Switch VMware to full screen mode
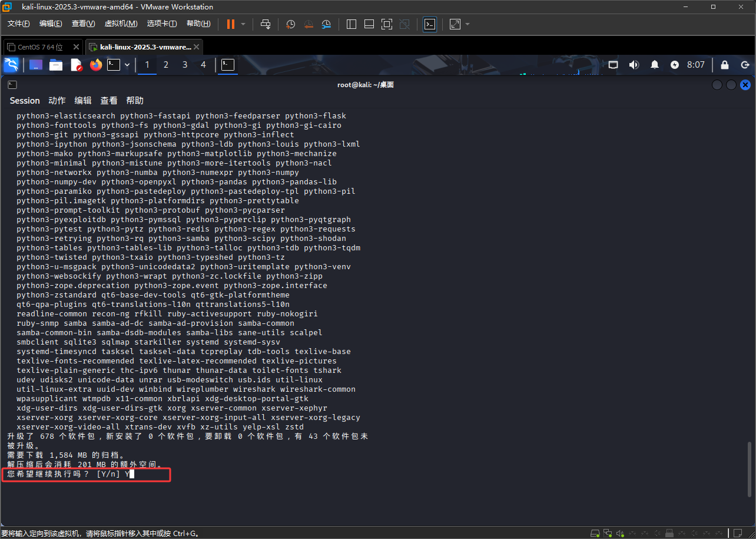This screenshot has height=539, width=756. [387, 24]
